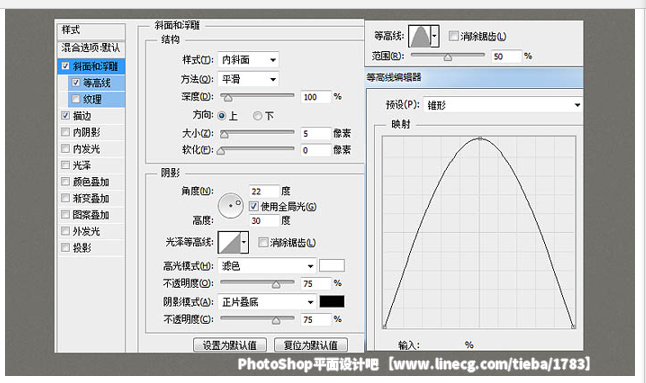Select 混合选项:默认 in the styles list

[91, 48]
